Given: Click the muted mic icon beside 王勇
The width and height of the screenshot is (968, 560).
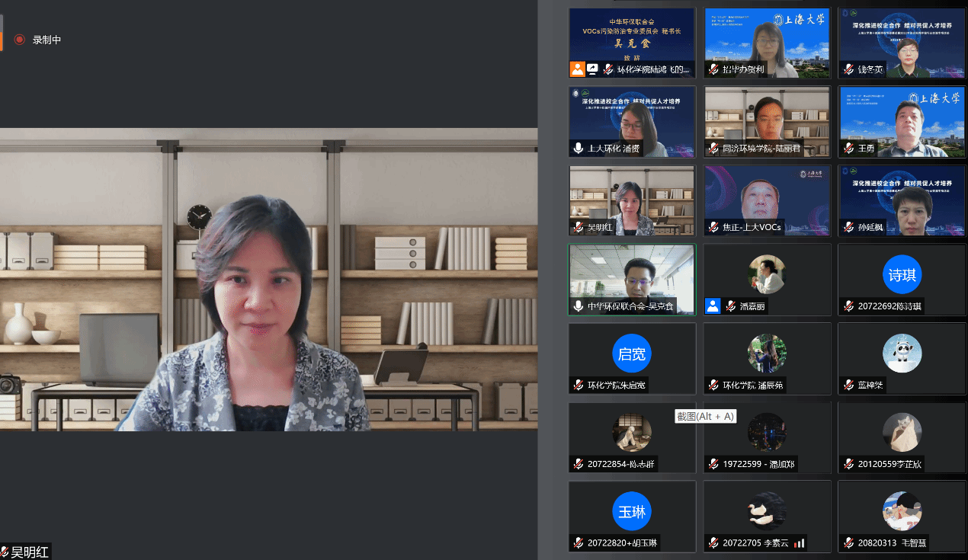Looking at the screenshot, I should coord(848,149).
